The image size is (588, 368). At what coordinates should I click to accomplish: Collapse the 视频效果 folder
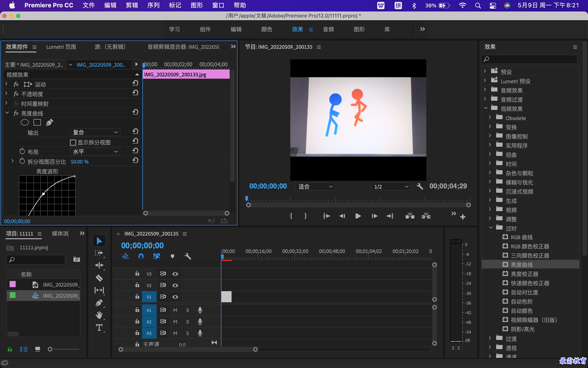(486, 108)
